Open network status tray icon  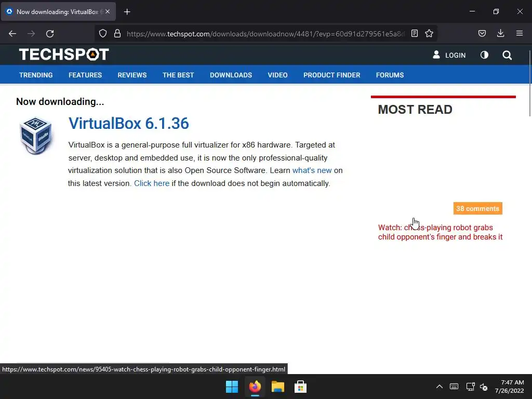pyautogui.click(x=470, y=387)
